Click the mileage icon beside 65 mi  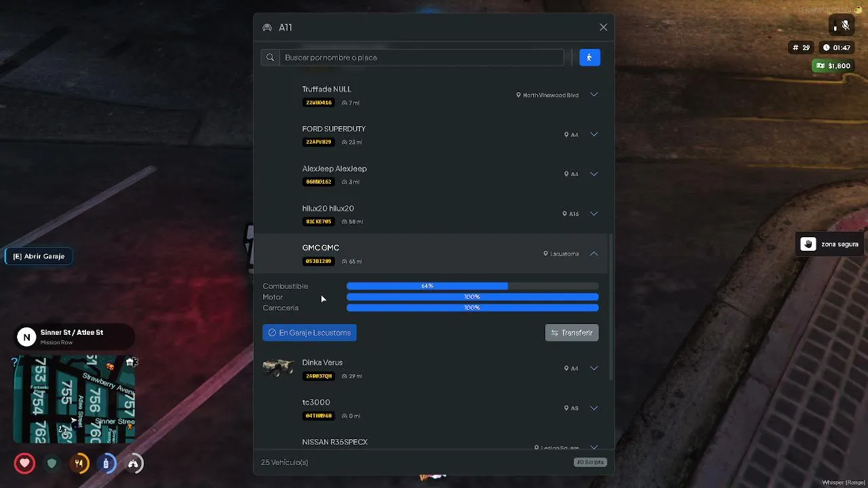pos(344,262)
